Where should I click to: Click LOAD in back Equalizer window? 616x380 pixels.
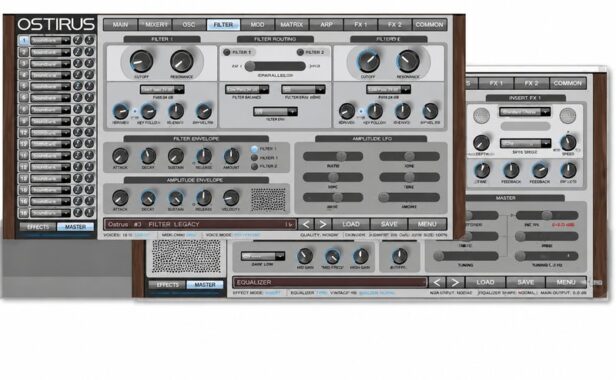485,282
